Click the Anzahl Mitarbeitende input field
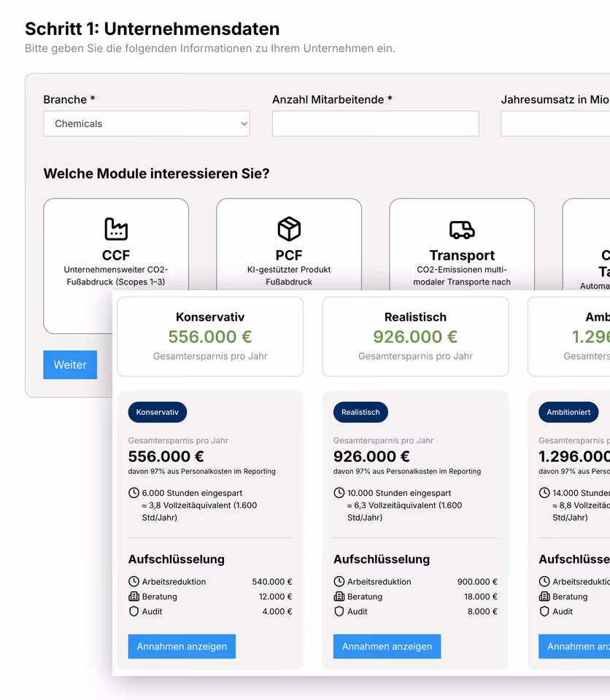This screenshot has height=700, width=610. (x=375, y=124)
